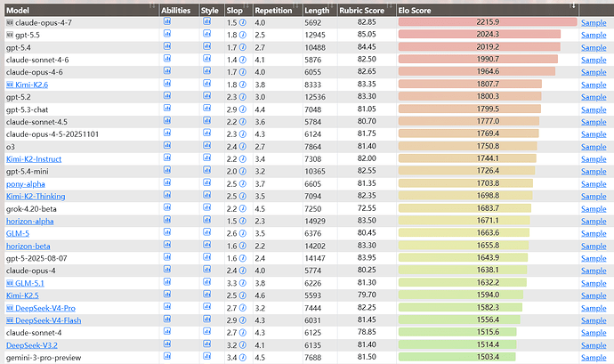Screen dimensions: 614x364
Task: Open the GLM-5.1 model link
Action: pos(29,283)
